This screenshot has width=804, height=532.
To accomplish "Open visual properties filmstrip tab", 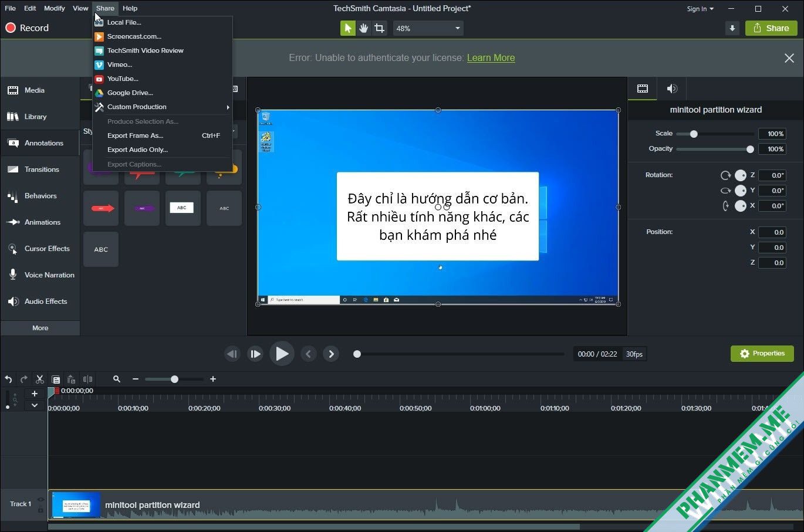I will [643, 89].
